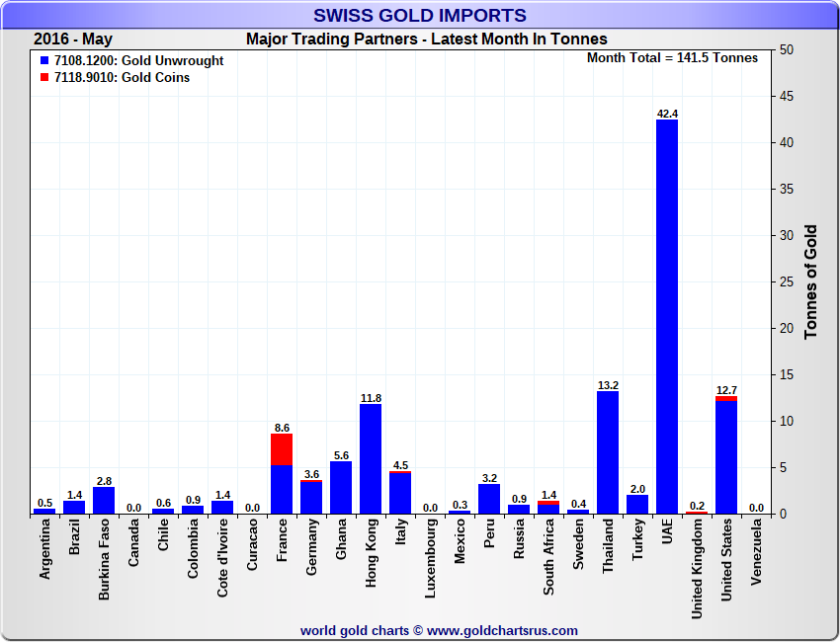The width and height of the screenshot is (840, 642).
Task: Select the red portion of France bar
Action: pyautogui.click(x=282, y=449)
